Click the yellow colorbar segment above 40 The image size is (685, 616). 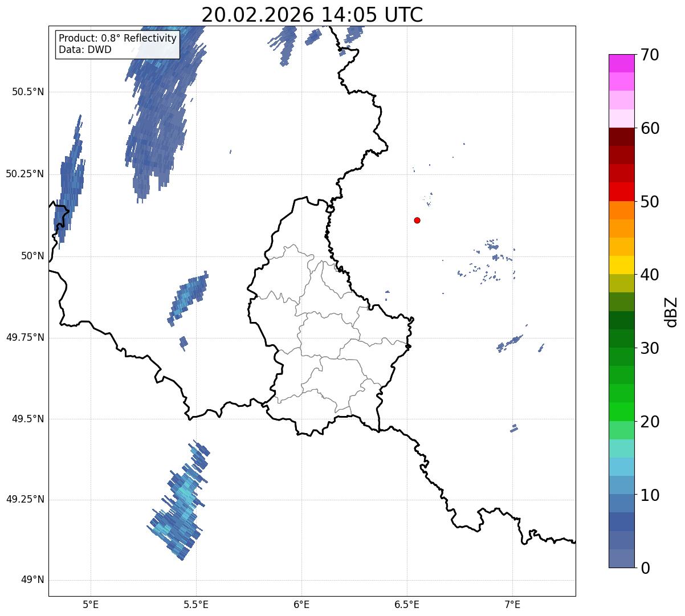click(621, 265)
